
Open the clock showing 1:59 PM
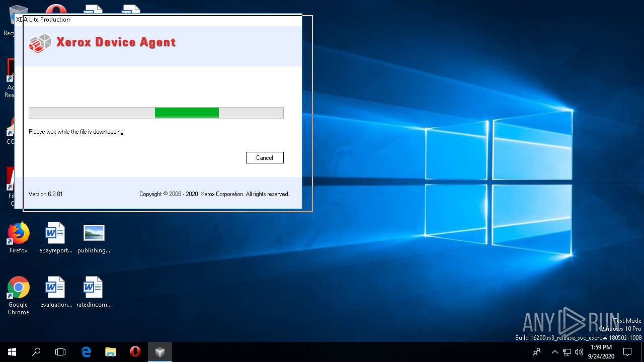[601, 352]
